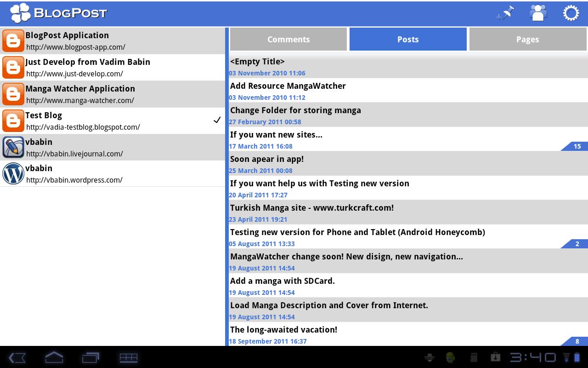Open settings via the gear icon
588x368 pixels.
coord(571,13)
